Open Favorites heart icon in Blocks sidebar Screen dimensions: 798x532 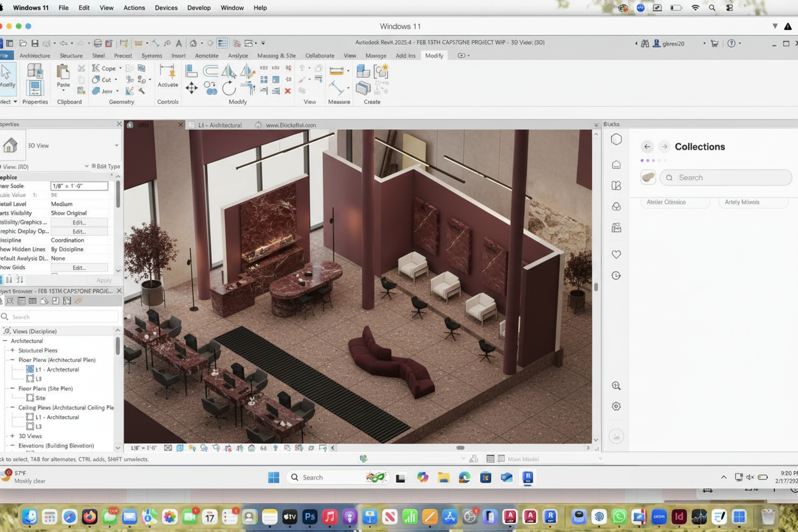tap(616, 254)
